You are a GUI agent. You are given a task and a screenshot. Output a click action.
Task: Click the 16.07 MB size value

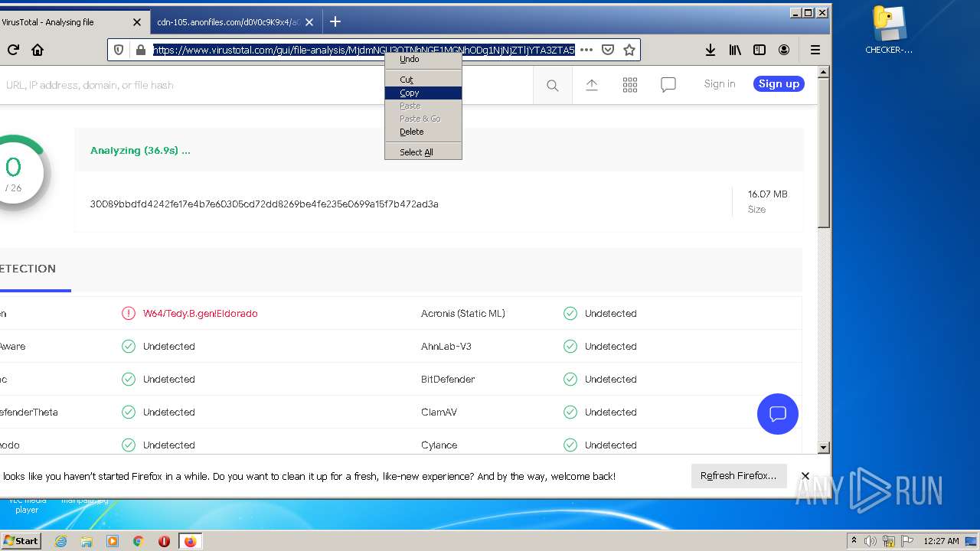768,194
